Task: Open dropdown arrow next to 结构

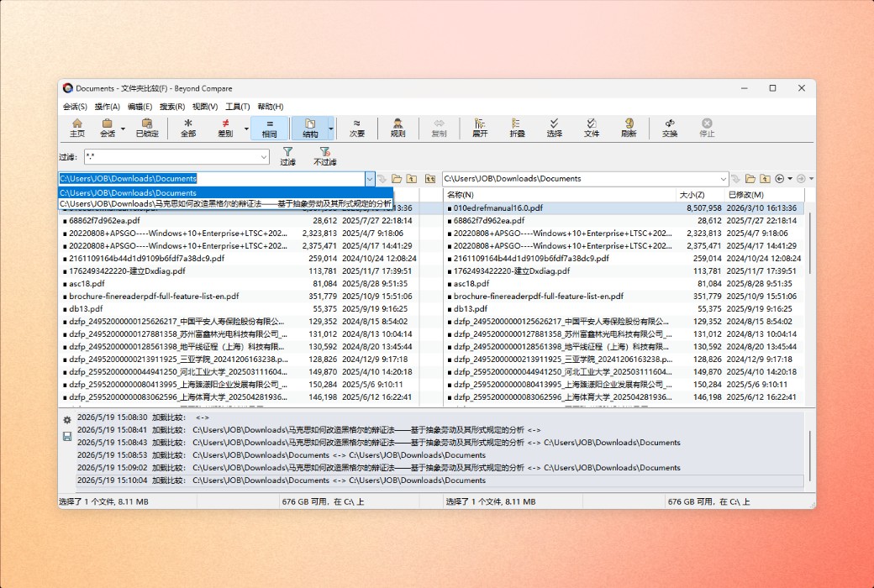Action: click(331, 129)
